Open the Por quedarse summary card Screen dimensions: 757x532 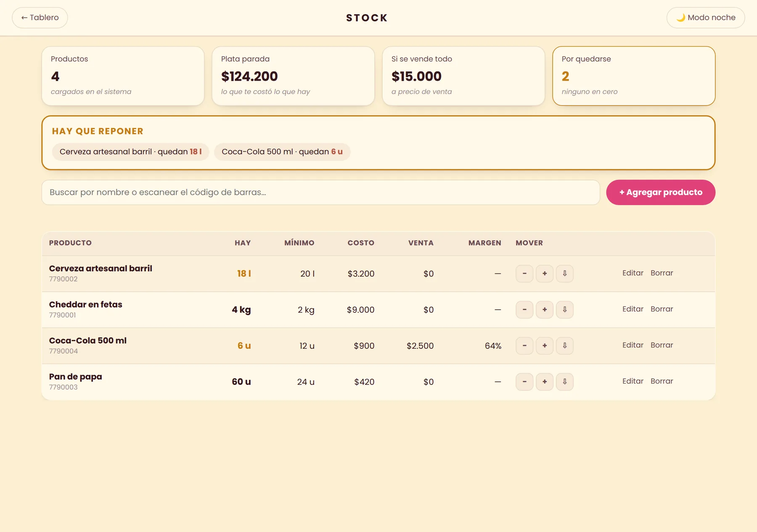tap(634, 76)
